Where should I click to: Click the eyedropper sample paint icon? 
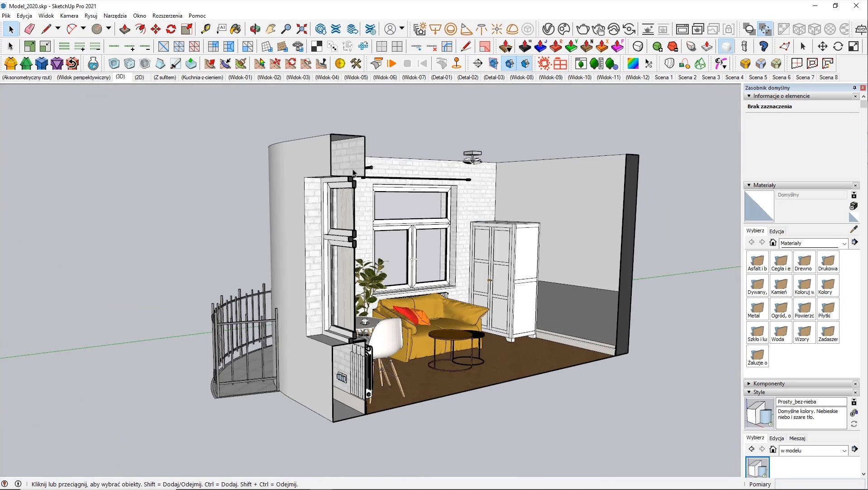pos(854,229)
